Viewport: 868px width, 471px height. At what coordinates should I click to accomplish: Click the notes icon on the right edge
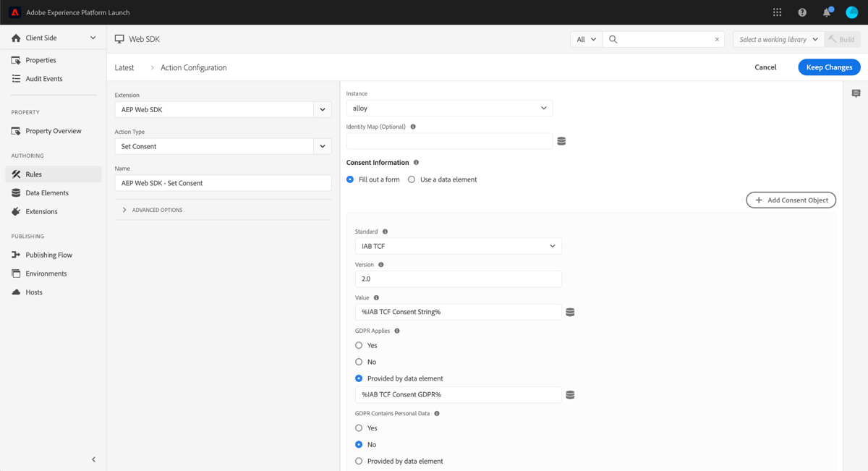(856, 93)
